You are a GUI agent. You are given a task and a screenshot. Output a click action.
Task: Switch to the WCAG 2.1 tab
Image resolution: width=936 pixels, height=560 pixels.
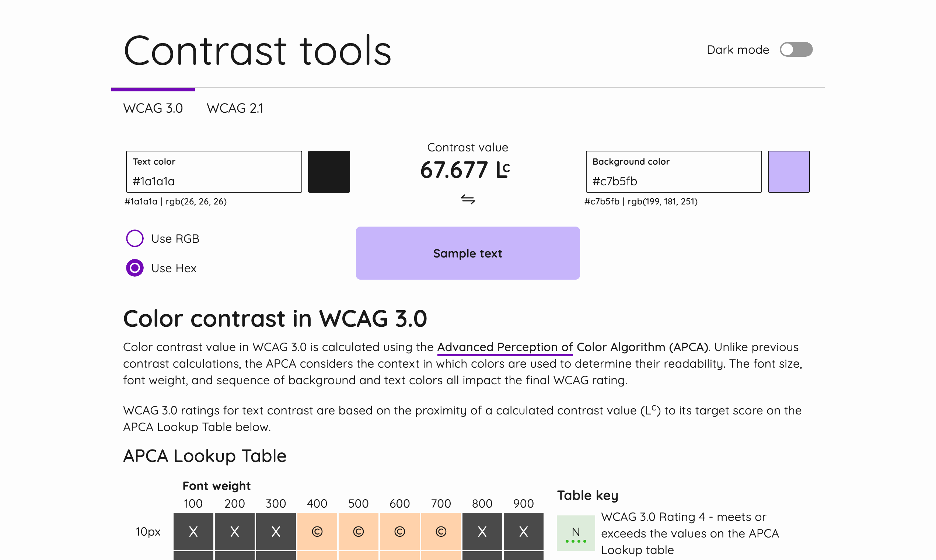click(x=235, y=108)
